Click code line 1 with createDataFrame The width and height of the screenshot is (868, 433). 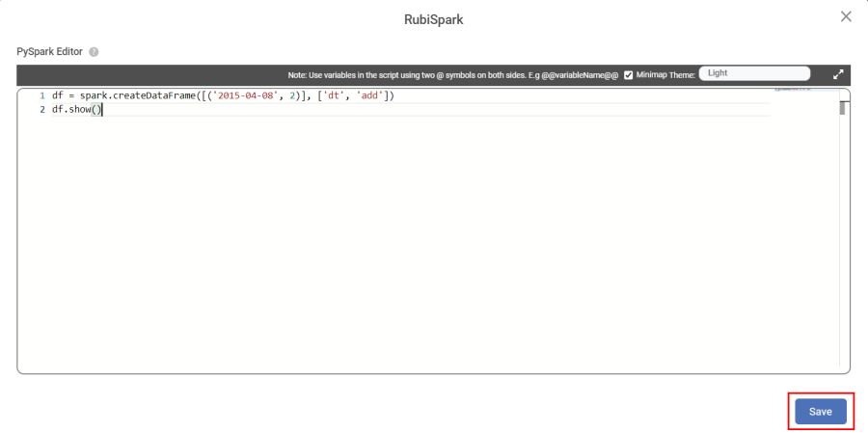(x=223, y=95)
